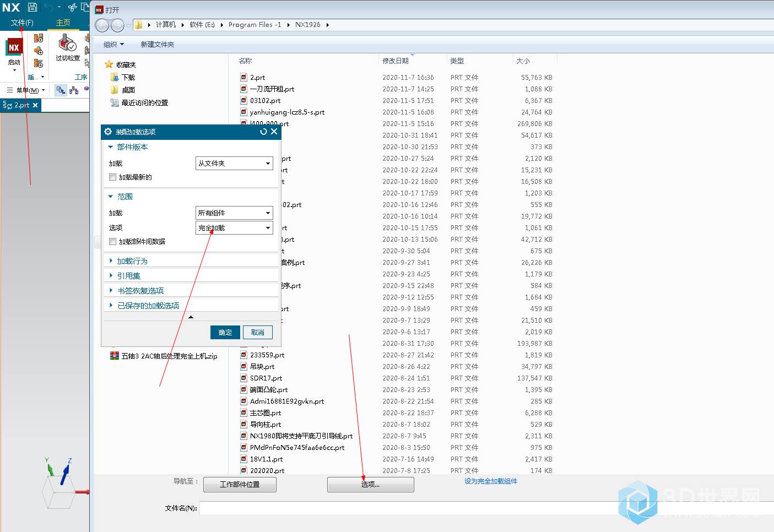
Task: Click the 确定 button in load options
Action: click(225, 332)
